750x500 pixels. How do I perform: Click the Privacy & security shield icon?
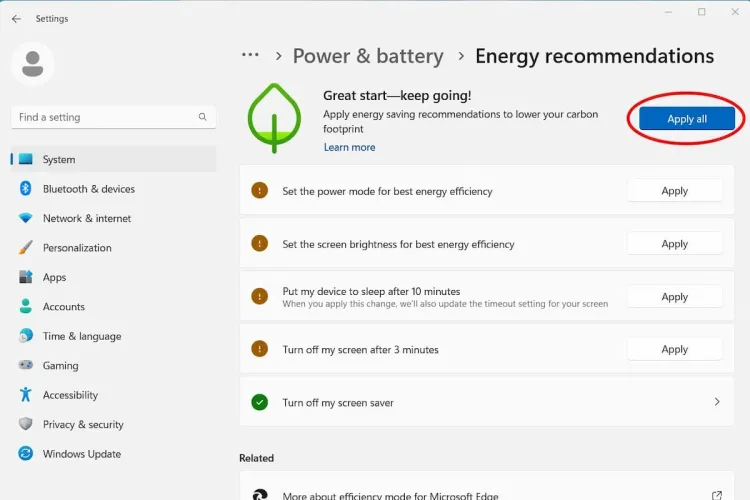click(x=25, y=425)
